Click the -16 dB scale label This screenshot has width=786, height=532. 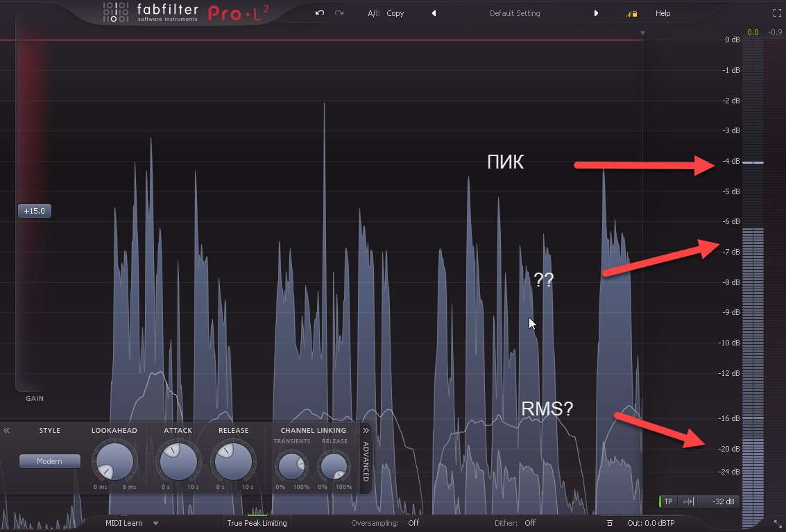coord(729,418)
